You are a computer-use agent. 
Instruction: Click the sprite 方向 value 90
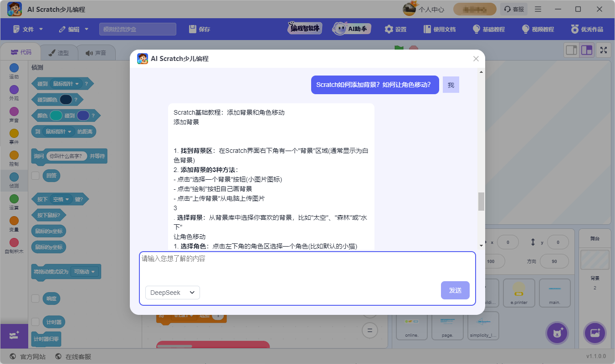pyautogui.click(x=554, y=262)
